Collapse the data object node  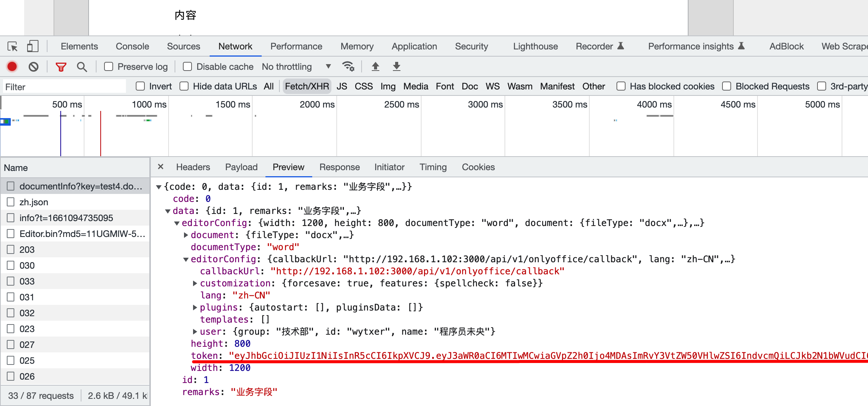[x=168, y=211]
